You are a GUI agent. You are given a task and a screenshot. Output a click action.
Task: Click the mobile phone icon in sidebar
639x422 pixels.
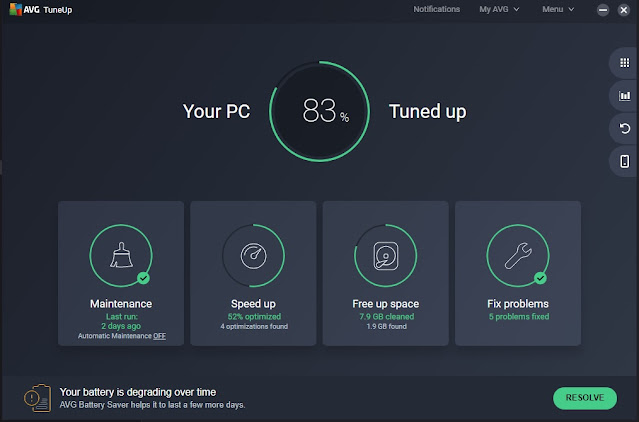pos(624,161)
